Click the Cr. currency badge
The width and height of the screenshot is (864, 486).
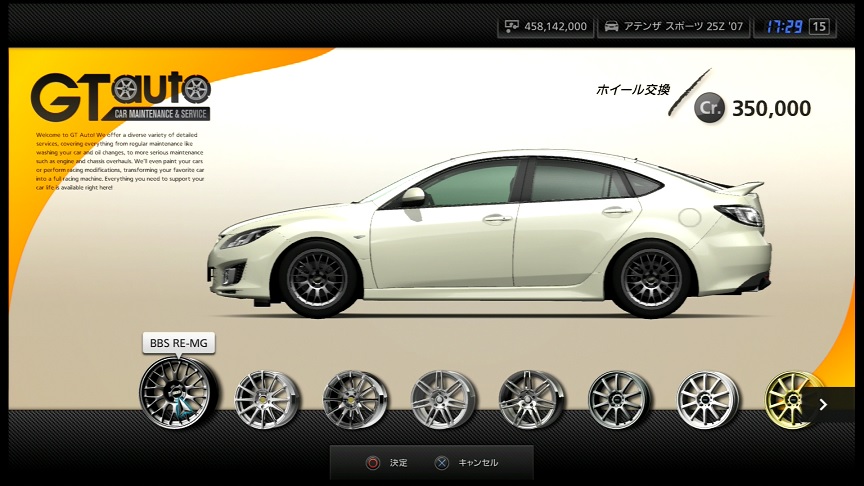tap(709, 108)
